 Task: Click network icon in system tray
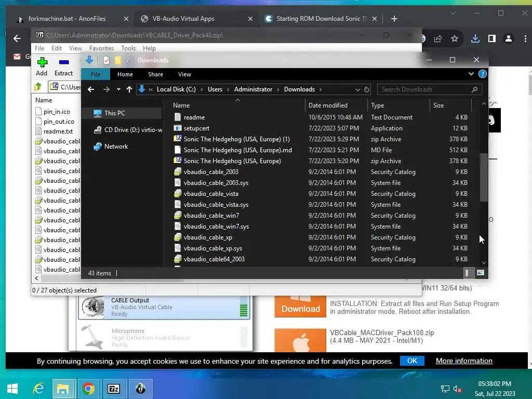[x=445, y=389]
